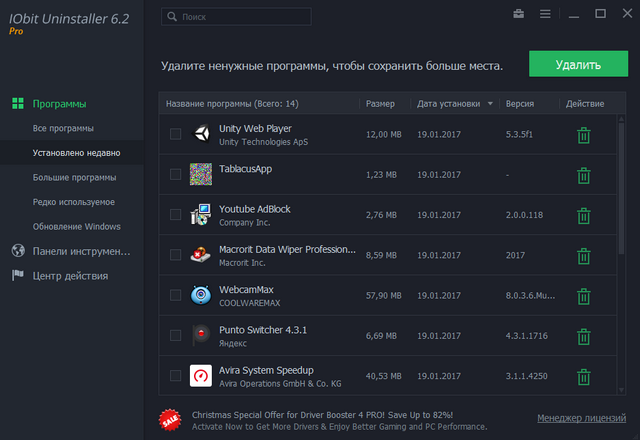
Task: Click trash icon for WebcamMax
Action: click(584, 295)
